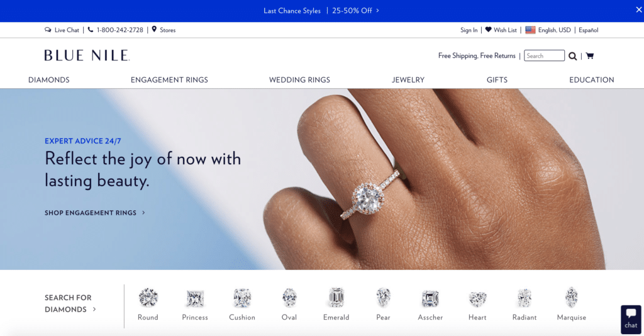Choose the Emerald diamond shape icon
This screenshot has height=336, width=644.
click(x=336, y=298)
